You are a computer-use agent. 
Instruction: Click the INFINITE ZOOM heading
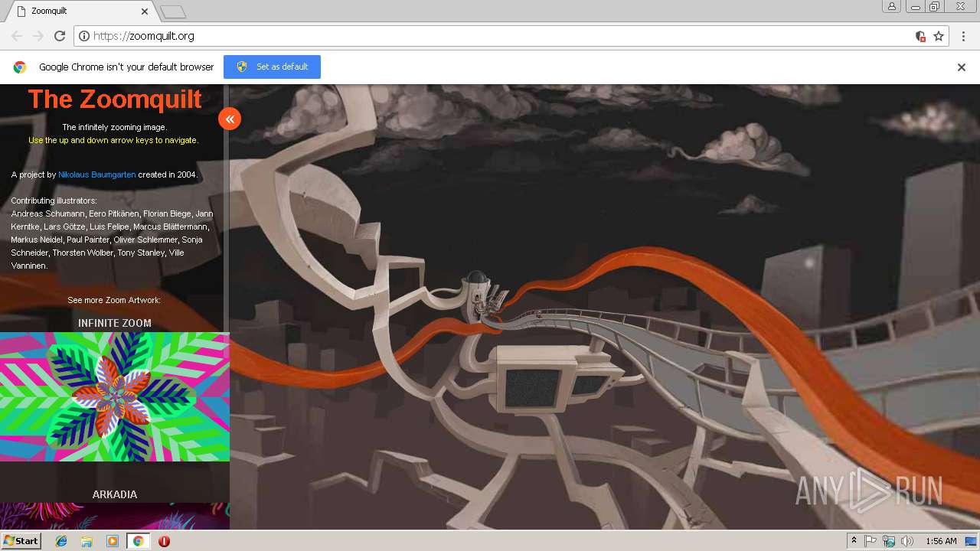click(x=115, y=323)
